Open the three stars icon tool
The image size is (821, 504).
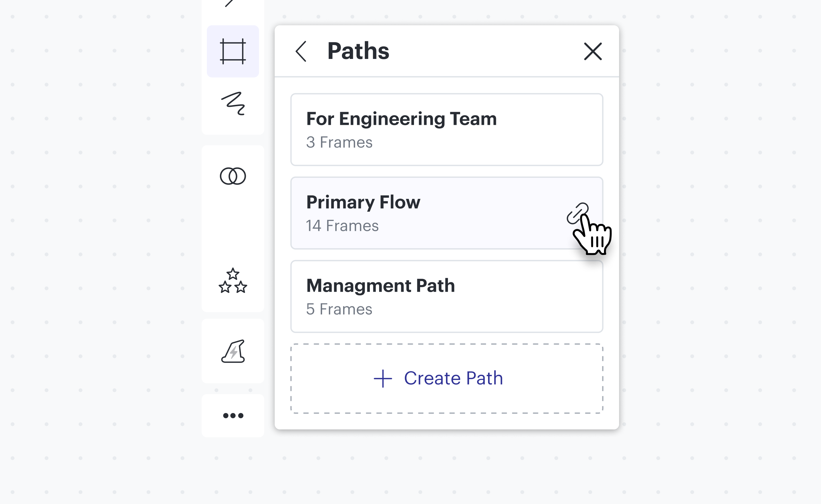pyautogui.click(x=233, y=281)
